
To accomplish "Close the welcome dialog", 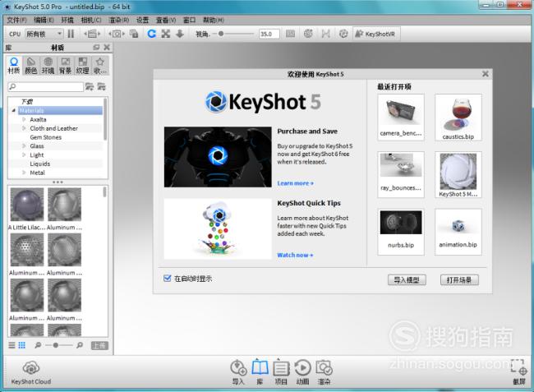I will point(486,74).
